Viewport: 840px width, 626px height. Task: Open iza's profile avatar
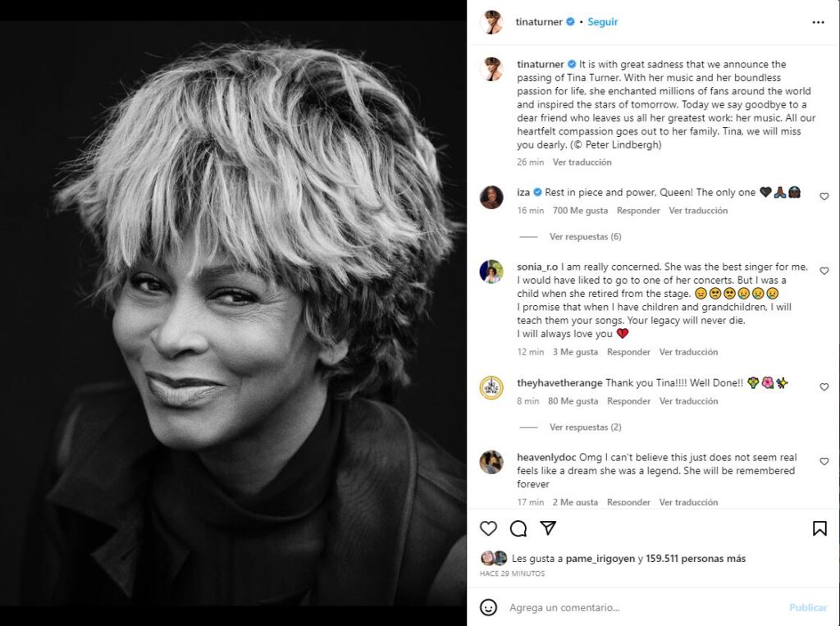click(491, 197)
